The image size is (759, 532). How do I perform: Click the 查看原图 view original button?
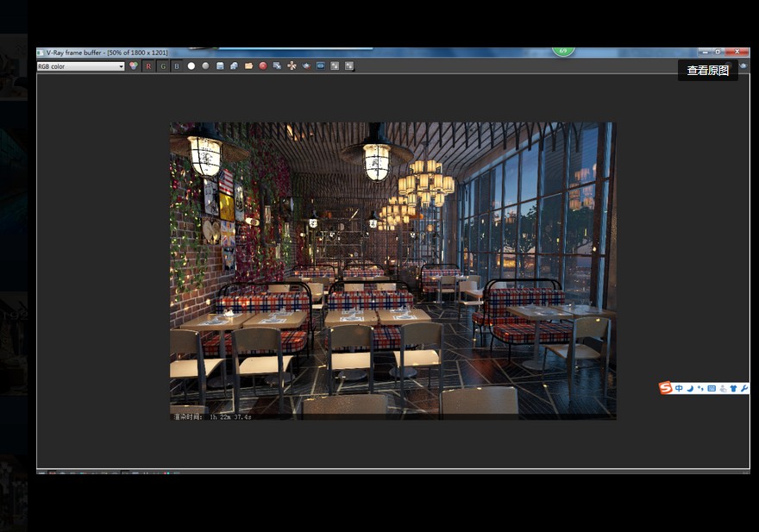[707, 71]
